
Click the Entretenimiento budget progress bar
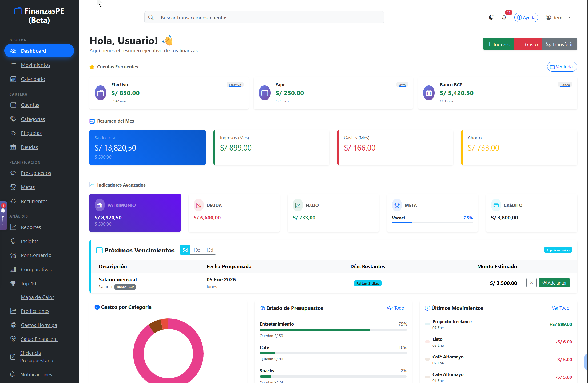(333, 330)
